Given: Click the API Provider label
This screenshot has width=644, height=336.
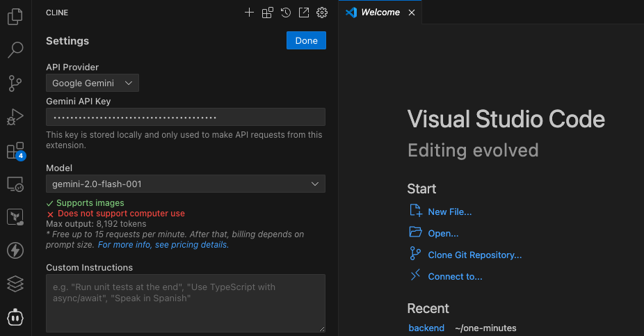Looking at the screenshot, I should [x=72, y=67].
